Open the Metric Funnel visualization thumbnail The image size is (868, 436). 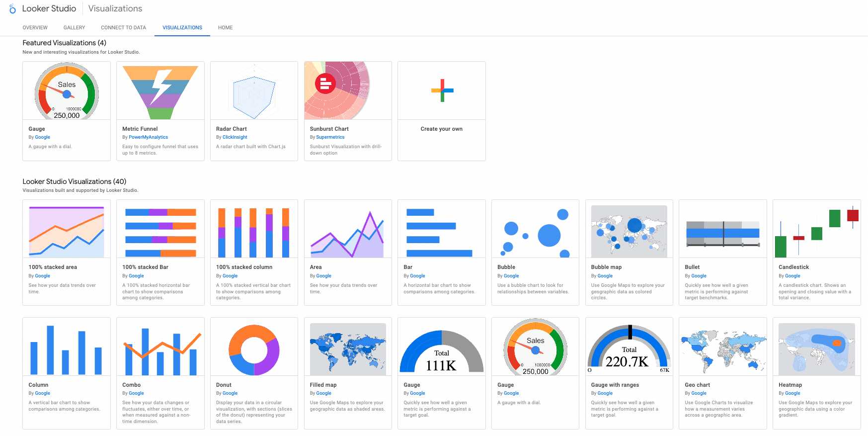pyautogui.click(x=160, y=90)
